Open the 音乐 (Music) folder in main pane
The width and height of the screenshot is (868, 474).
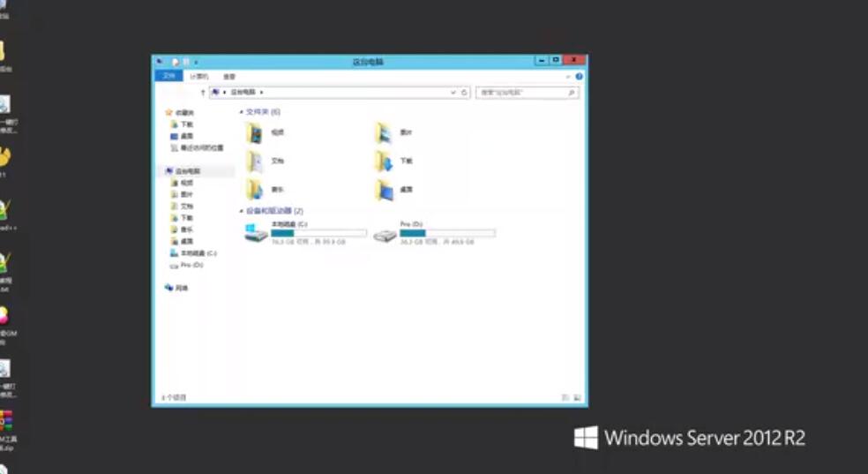[x=255, y=189]
